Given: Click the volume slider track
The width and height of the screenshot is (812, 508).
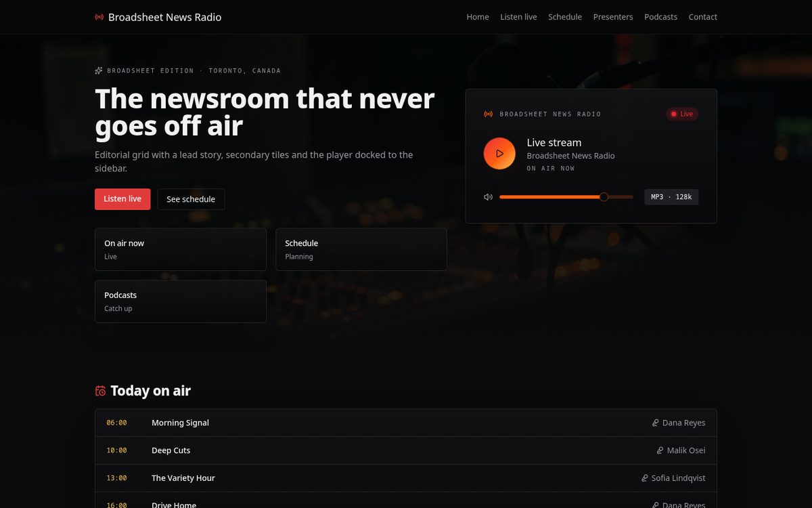Looking at the screenshot, I should pyautogui.click(x=566, y=197).
